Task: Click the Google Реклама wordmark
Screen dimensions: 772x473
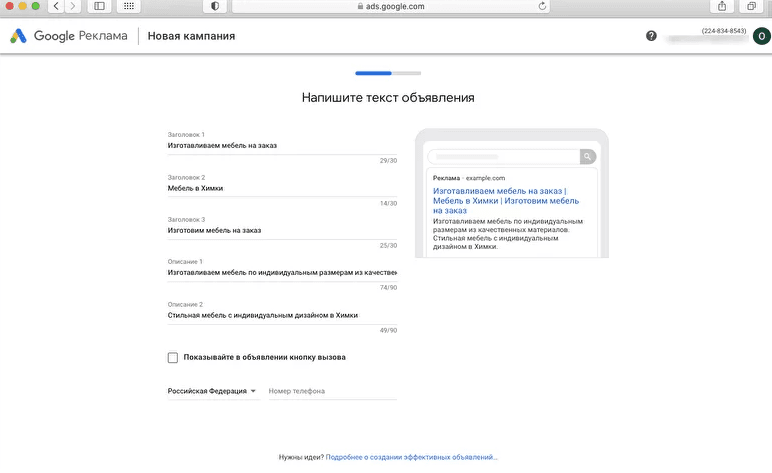Action: (81, 36)
